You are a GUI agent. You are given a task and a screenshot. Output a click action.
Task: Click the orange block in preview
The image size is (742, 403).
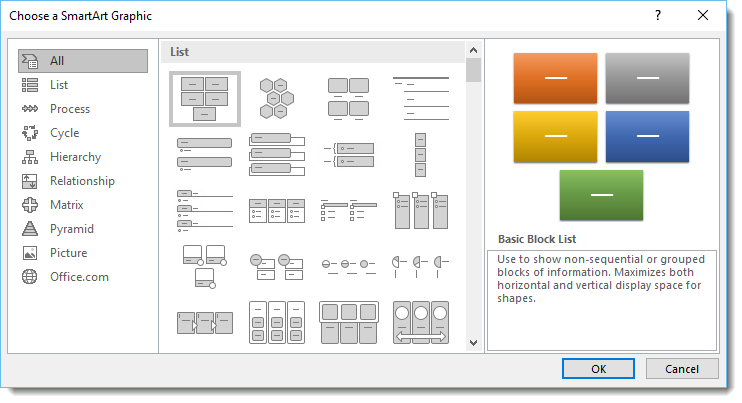tap(555, 78)
